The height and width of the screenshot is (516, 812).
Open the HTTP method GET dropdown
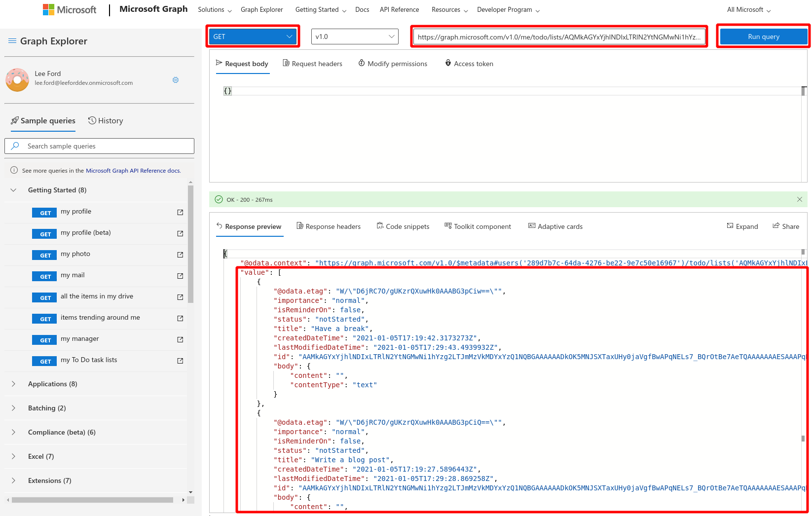coord(253,37)
